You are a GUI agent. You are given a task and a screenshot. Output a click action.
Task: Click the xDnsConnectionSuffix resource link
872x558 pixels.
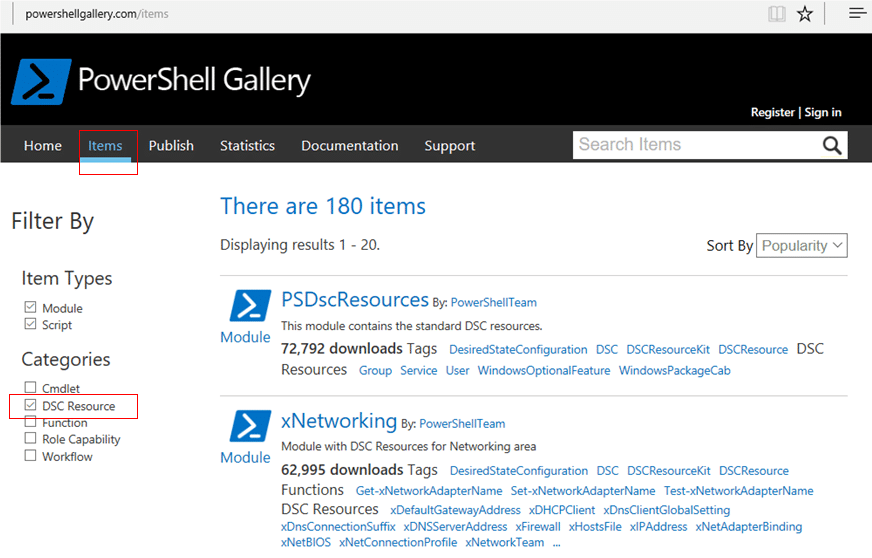[338, 527]
